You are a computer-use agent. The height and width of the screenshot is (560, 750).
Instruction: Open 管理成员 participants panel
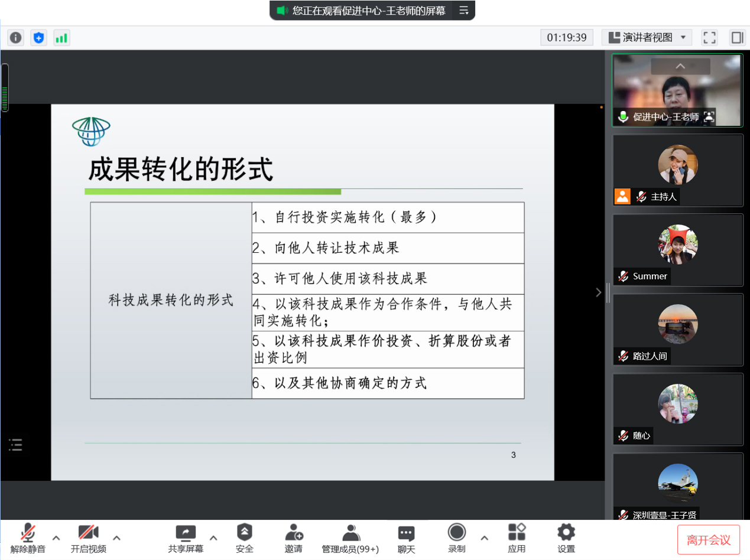click(350, 538)
